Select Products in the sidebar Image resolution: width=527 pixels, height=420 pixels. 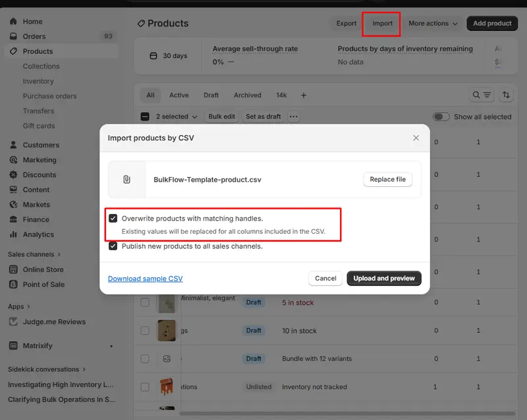(x=40, y=51)
